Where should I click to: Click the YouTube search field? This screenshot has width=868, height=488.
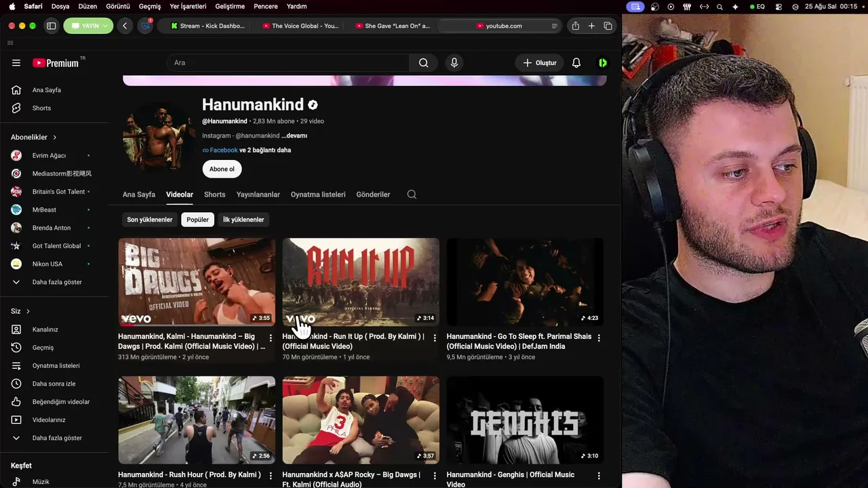click(x=288, y=63)
